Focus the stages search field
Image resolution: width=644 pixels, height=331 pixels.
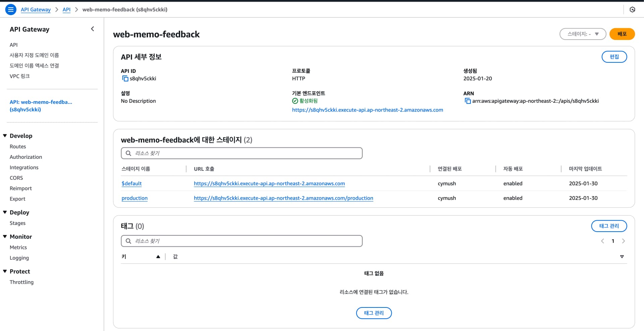pos(241,153)
